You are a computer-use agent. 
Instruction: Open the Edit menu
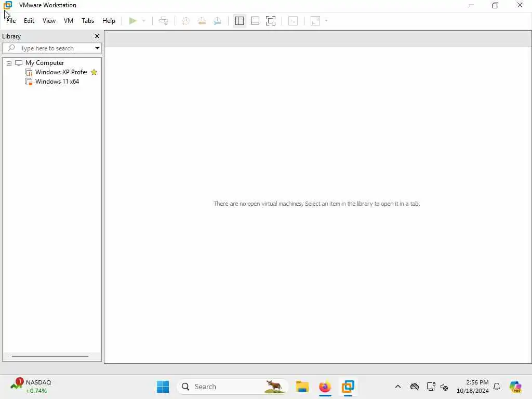point(29,21)
